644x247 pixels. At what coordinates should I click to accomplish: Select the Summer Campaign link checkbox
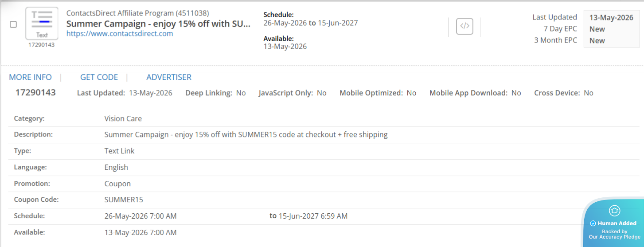tap(13, 24)
